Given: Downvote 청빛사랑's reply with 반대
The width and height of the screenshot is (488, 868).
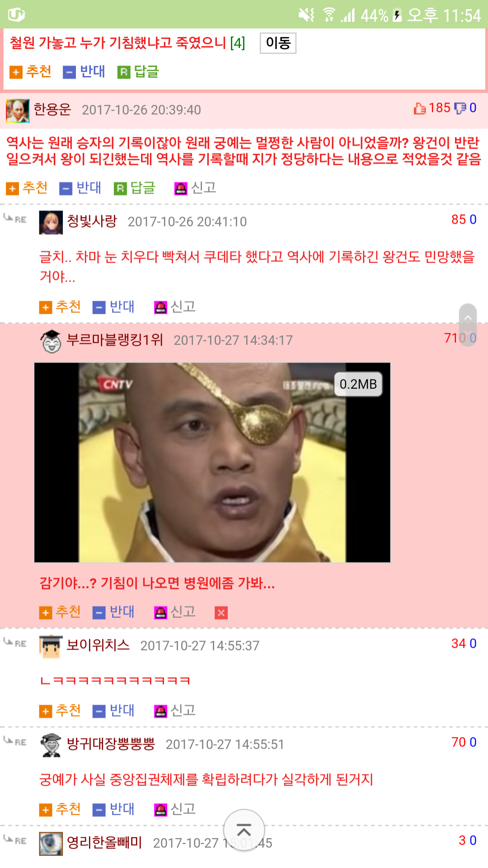Looking at the screenshot, I should coord(113,307).
